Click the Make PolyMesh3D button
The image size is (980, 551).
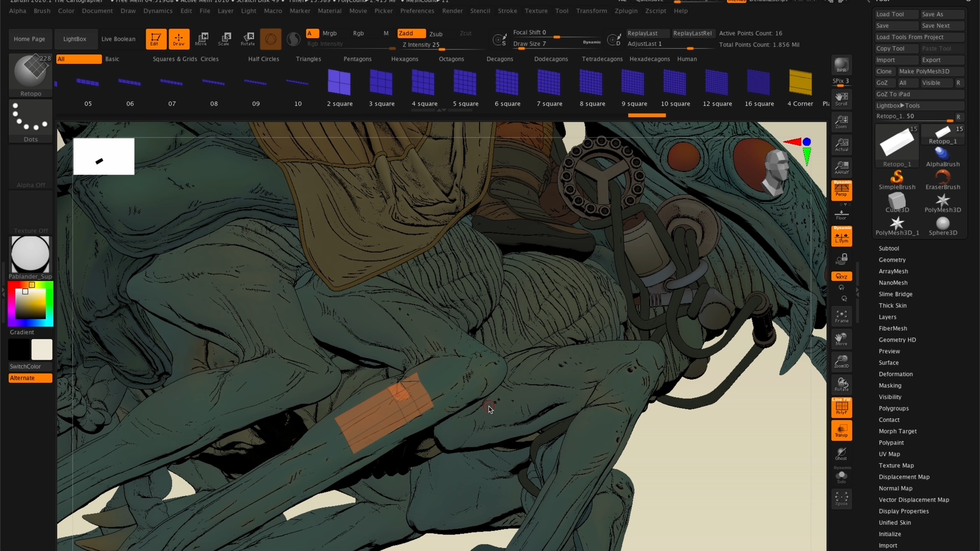pyautogui.click(x=924, y=71)
